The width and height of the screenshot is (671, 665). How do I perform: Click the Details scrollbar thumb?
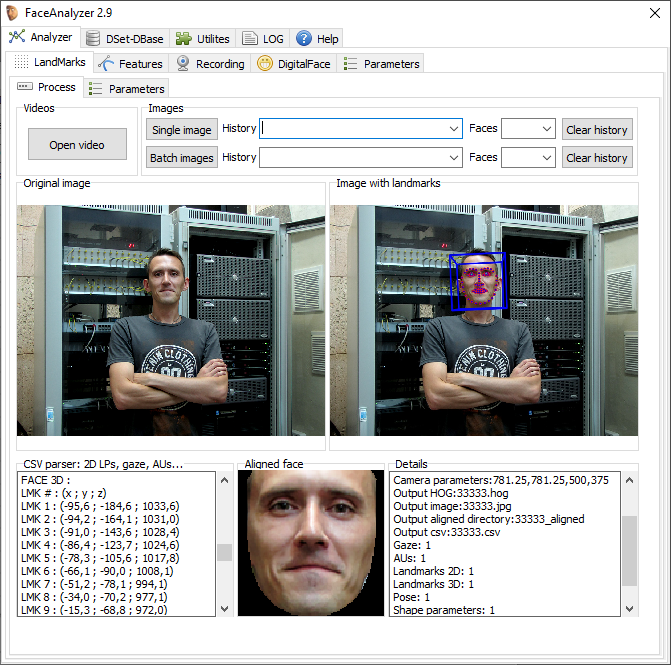629,551
